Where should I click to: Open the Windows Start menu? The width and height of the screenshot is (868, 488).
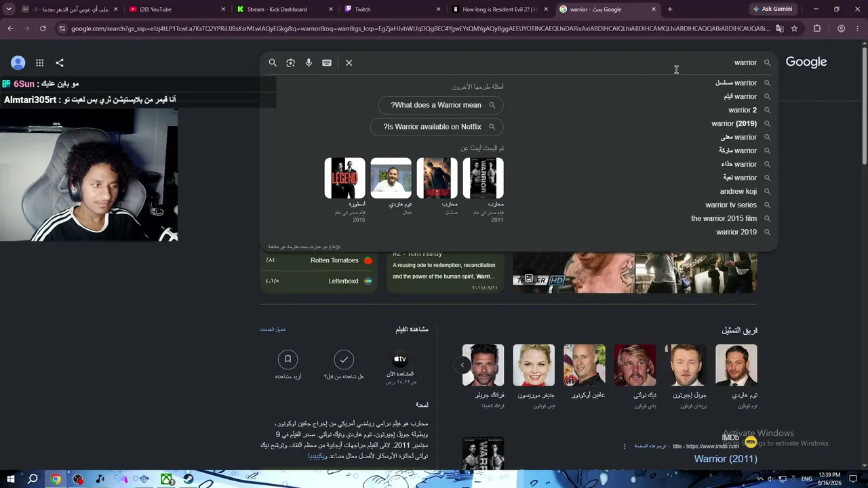(x=10, y=479)
